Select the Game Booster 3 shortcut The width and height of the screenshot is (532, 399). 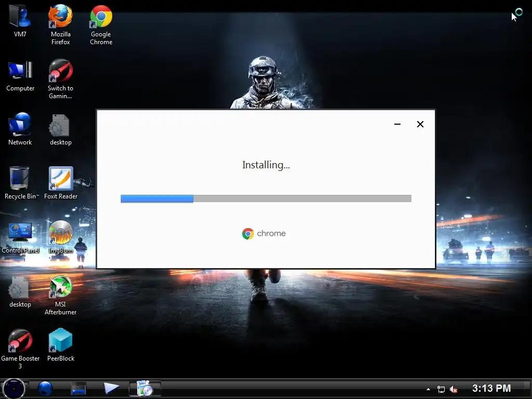[20, 349]
